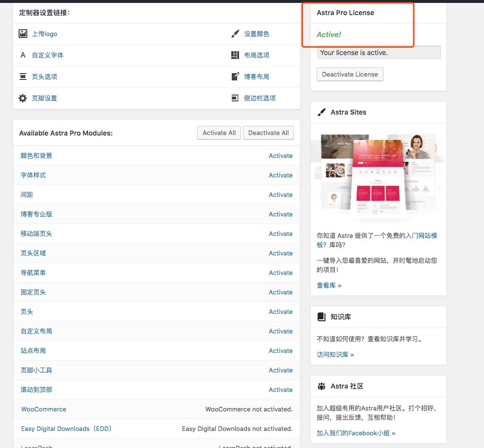Activate the 颜色和背景 module
484x448 pixels.
coord(281,156)
